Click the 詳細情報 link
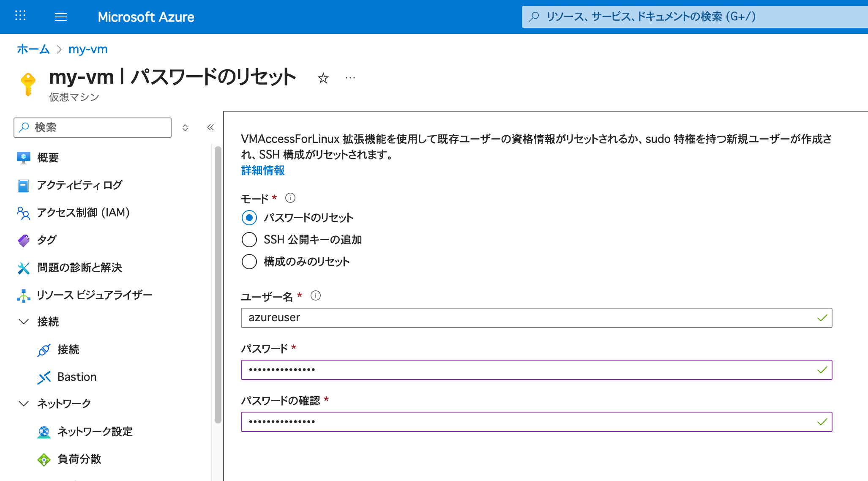This screenshot has height=481, width=868. pyautogui.click(x=262, y=170)
